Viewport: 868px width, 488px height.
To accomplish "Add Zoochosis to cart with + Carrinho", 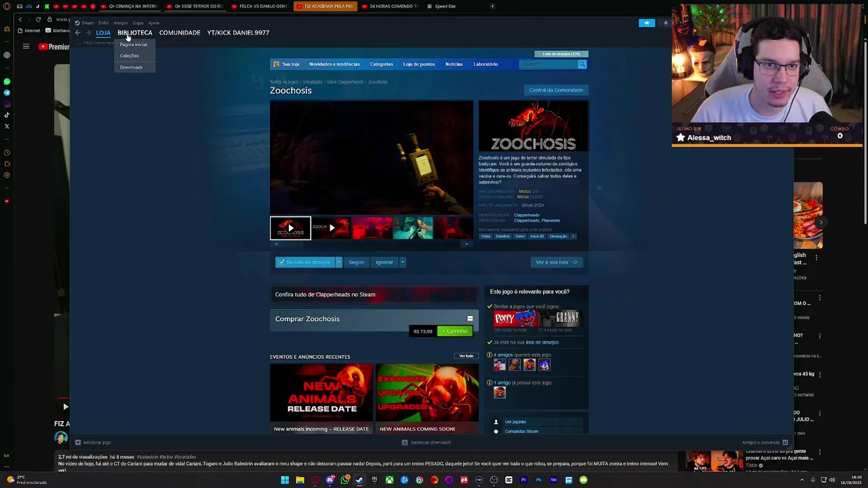I will [454, 331].
